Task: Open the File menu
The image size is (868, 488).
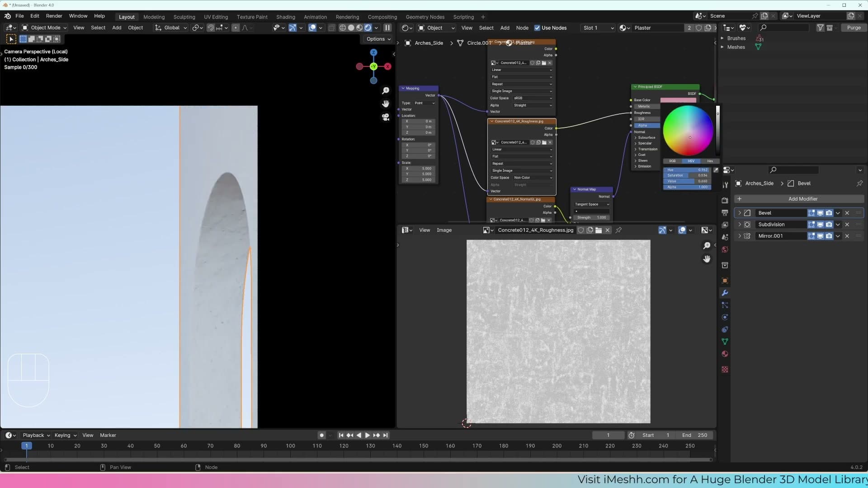Action: (19, 16)
